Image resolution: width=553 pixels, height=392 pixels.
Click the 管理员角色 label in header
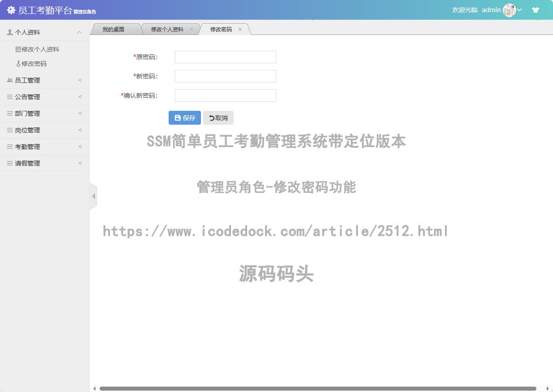pos(85,12)
